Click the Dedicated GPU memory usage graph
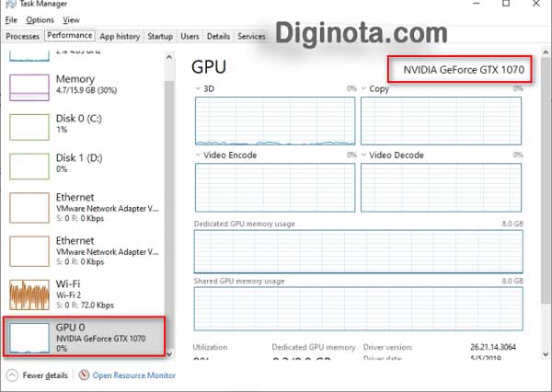Image resolution: width=552 pixels, height=392 pixels. click(359, 251)
